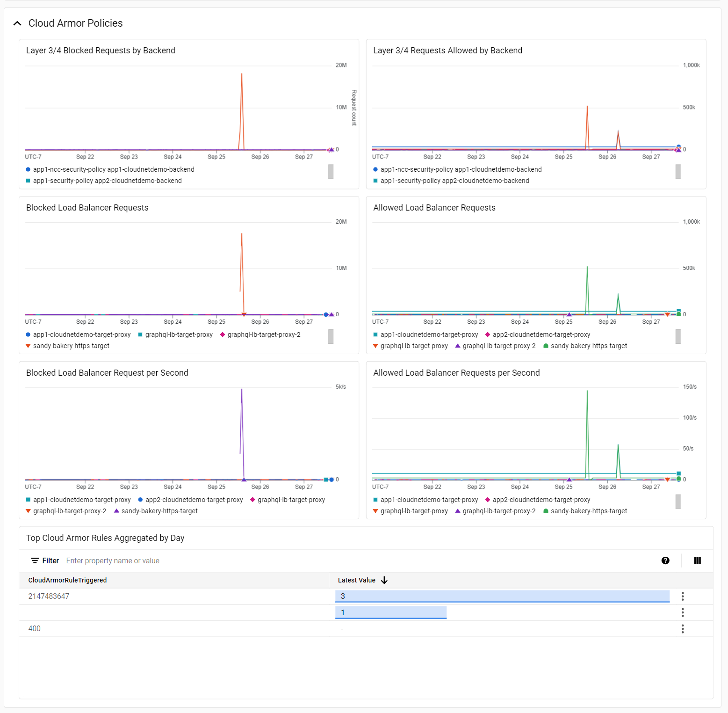Open the table filter help icon

pyautogui.click(x=665, y=560)
